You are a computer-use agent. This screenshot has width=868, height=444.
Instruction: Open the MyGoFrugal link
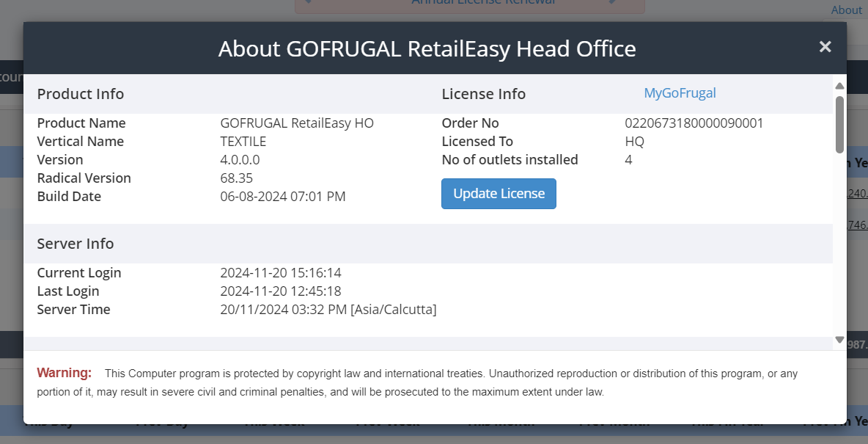pyautogui.click(x=680, y=93)
